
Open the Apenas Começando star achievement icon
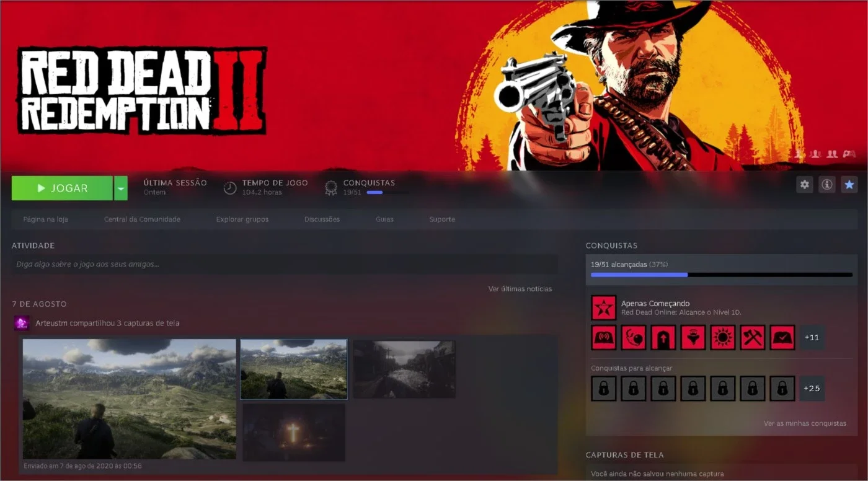click(603, 307)
